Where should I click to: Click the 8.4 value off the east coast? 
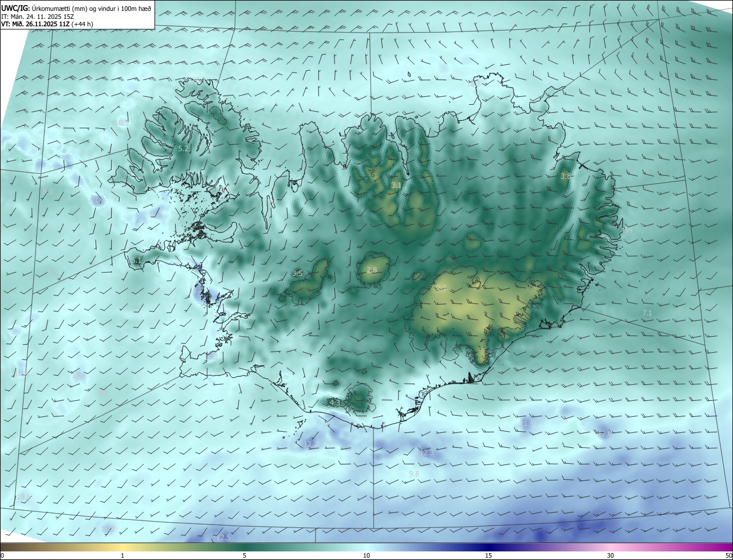[x=628, y=229]
